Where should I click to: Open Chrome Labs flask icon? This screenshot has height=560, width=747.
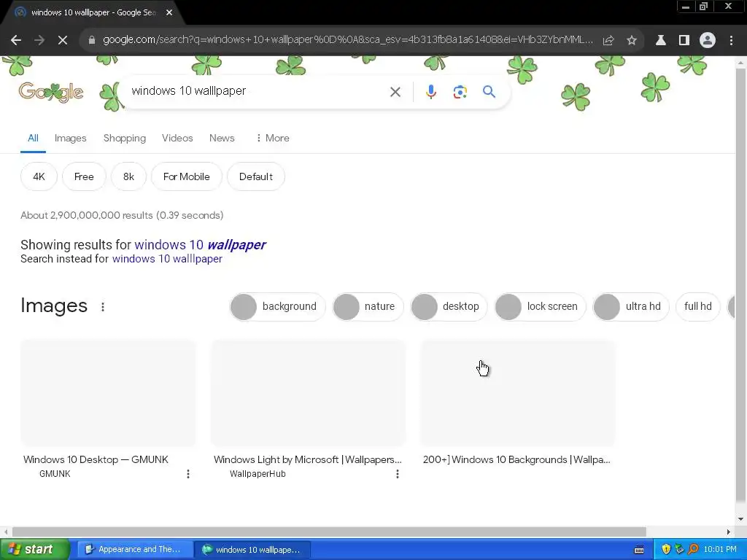[661, 41]
